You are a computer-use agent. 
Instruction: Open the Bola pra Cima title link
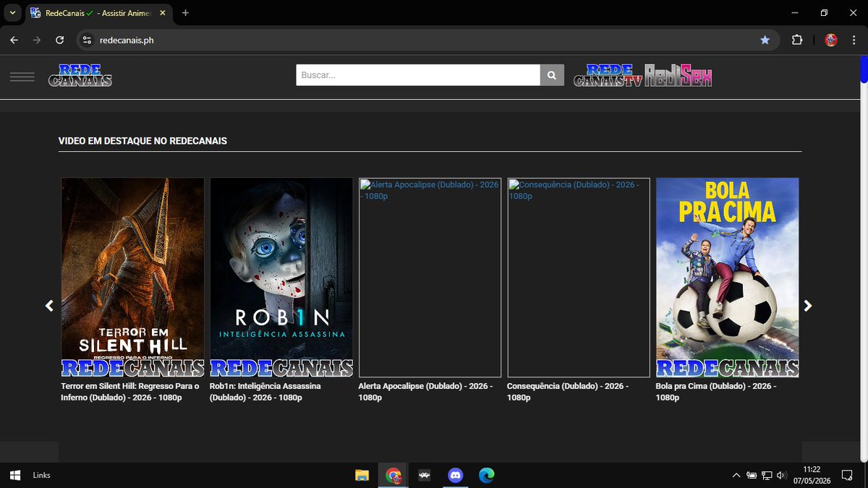[x=716, y=392]
